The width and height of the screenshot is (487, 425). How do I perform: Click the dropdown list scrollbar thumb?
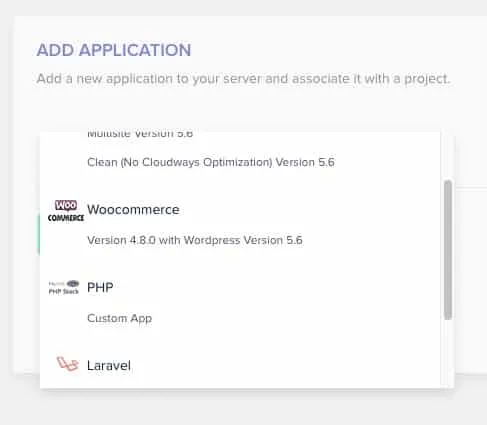(448, 250)
